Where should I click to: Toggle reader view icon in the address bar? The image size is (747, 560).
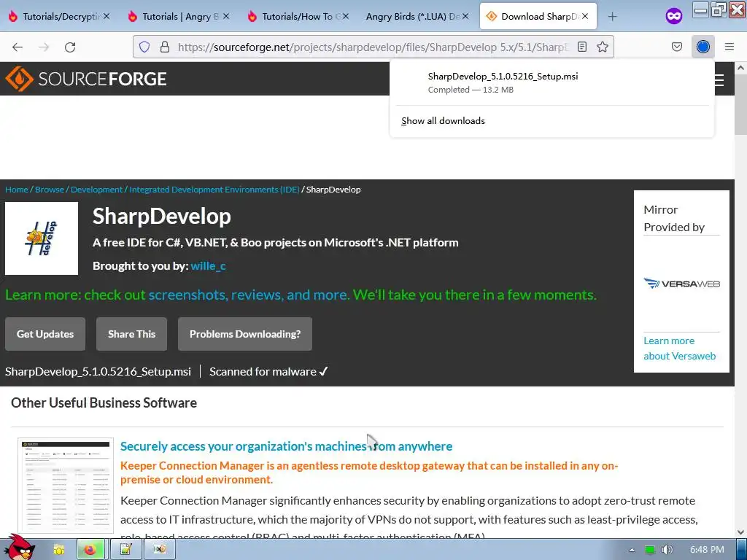coord(582,47)
